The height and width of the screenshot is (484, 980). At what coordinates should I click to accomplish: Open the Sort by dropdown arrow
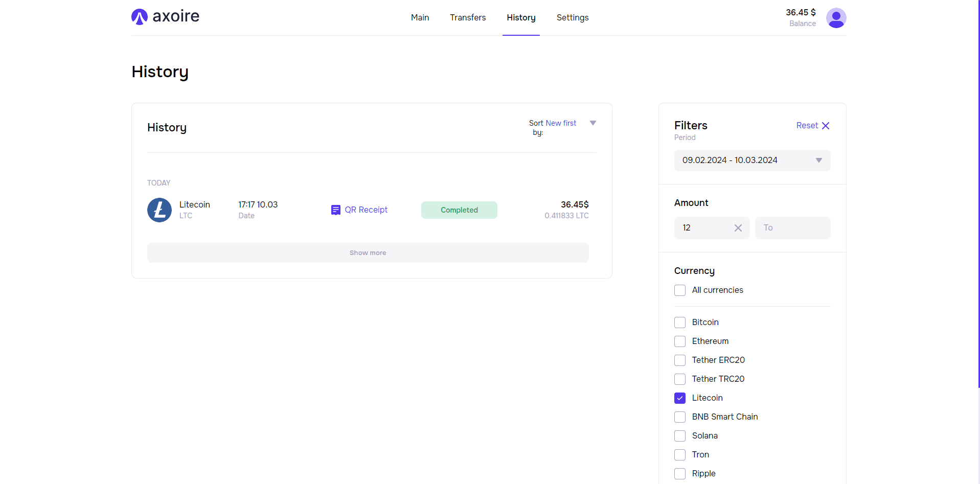tap(593, 123)
